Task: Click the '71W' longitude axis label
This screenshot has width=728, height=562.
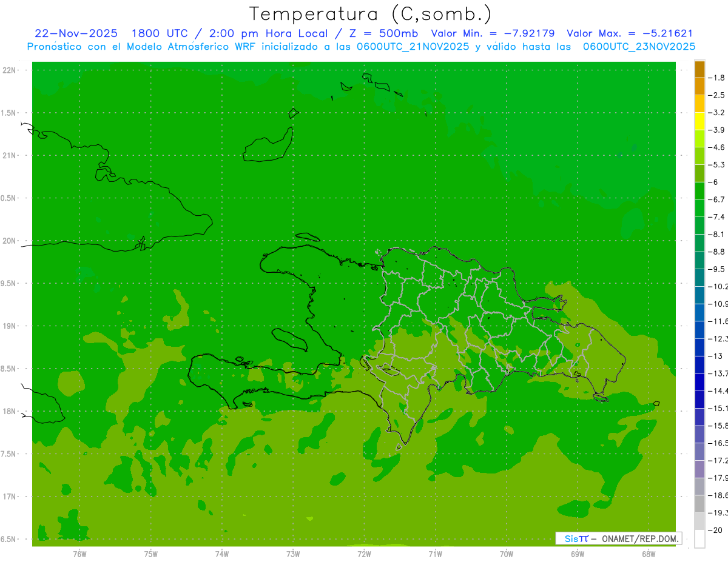Action: (435, 554)
